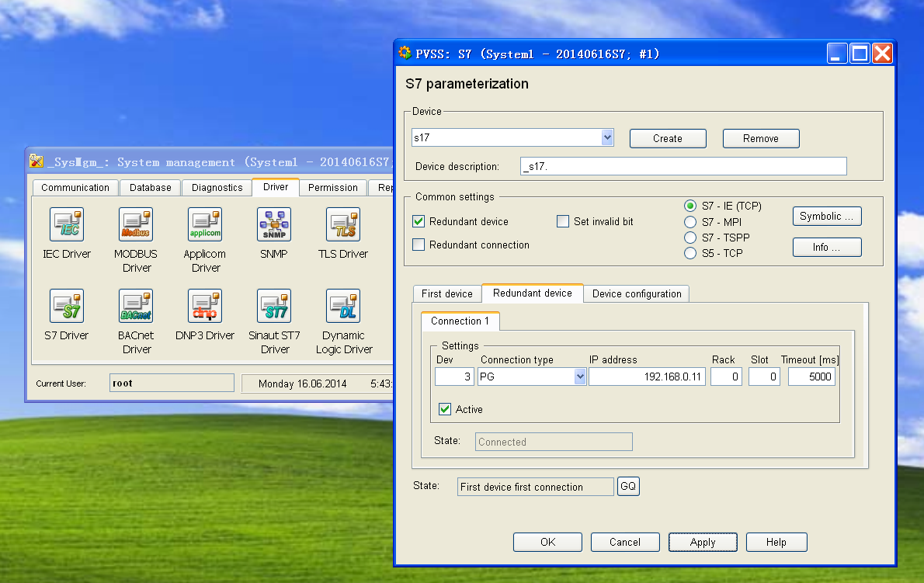The image size is (924, 583).
Task: Open the Connection type PG dropdown
Action: pyautogui.click(x=580, y=377)
